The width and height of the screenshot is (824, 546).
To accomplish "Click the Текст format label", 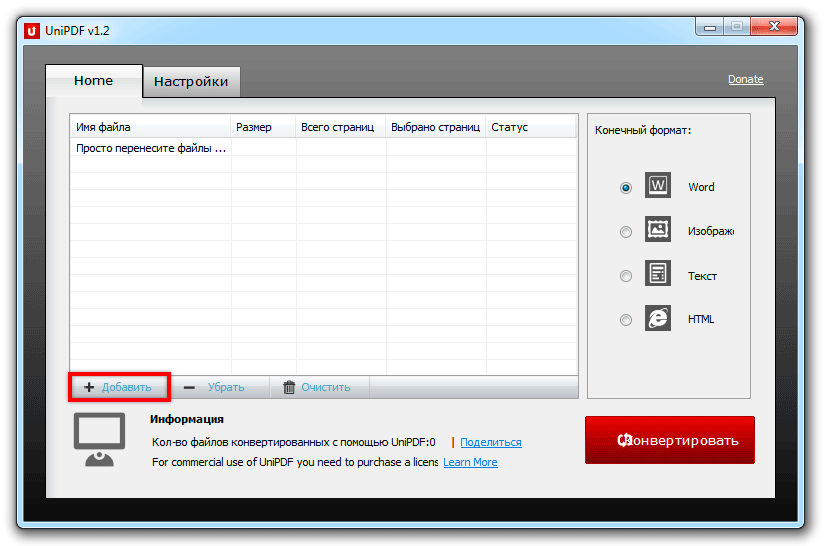I will pyautogui.click(x=702, y=276).
